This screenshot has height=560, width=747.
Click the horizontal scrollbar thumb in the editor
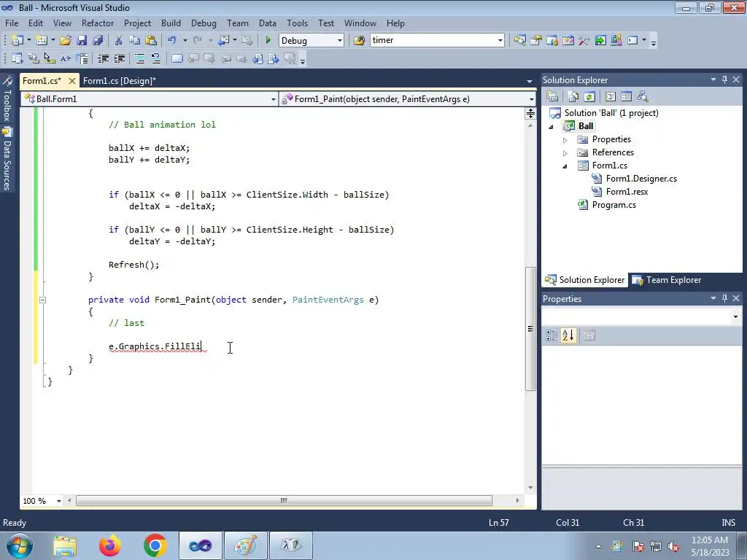pyautogui.click(x=284, y=500)
